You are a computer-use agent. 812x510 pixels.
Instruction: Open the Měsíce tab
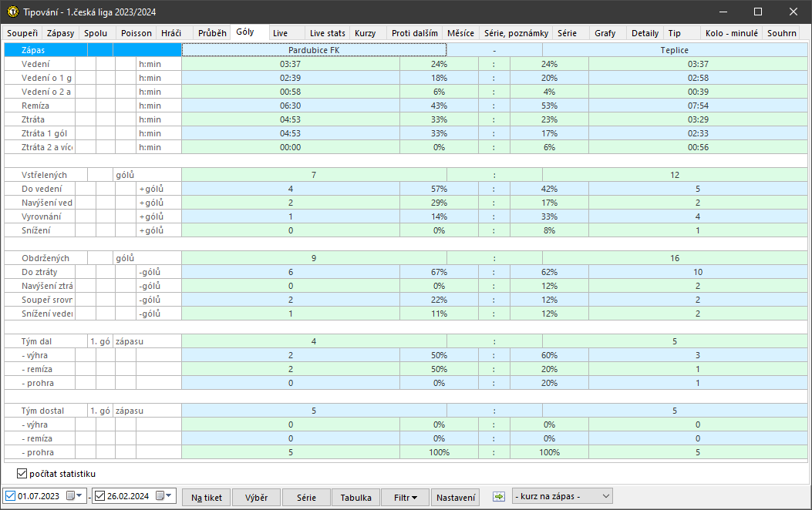pos(460,33)
